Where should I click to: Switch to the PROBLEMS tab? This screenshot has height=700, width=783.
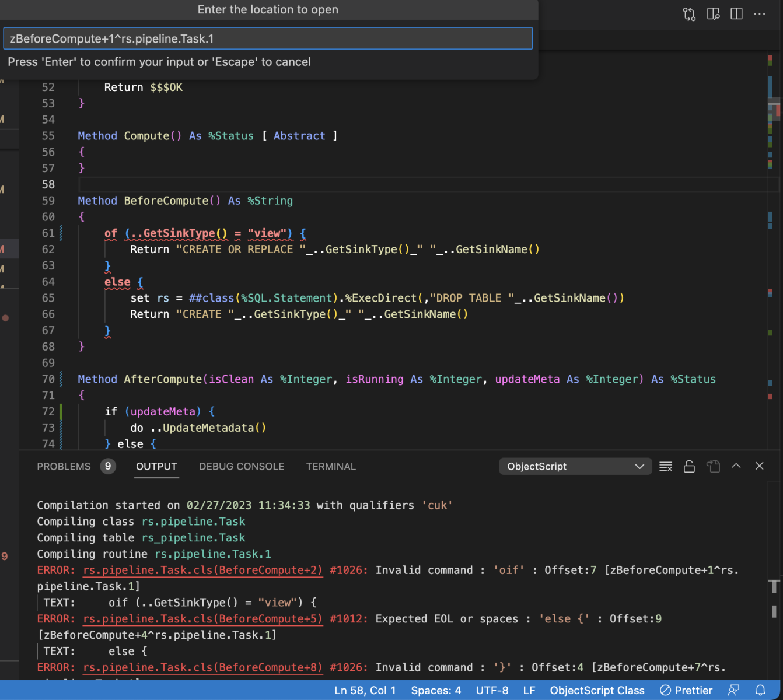(64, 466)
